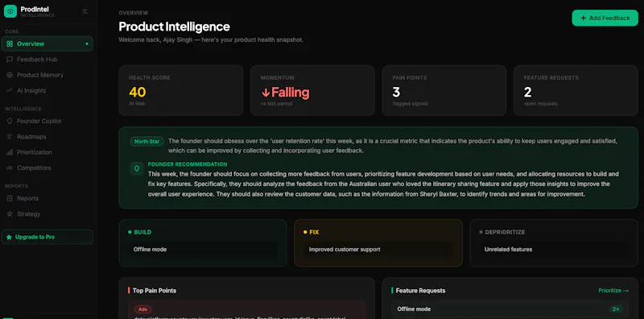Viewport: 644px width, 319px height.
Task: Open Feedback Hub from sidebar
Action: [47, 60]
